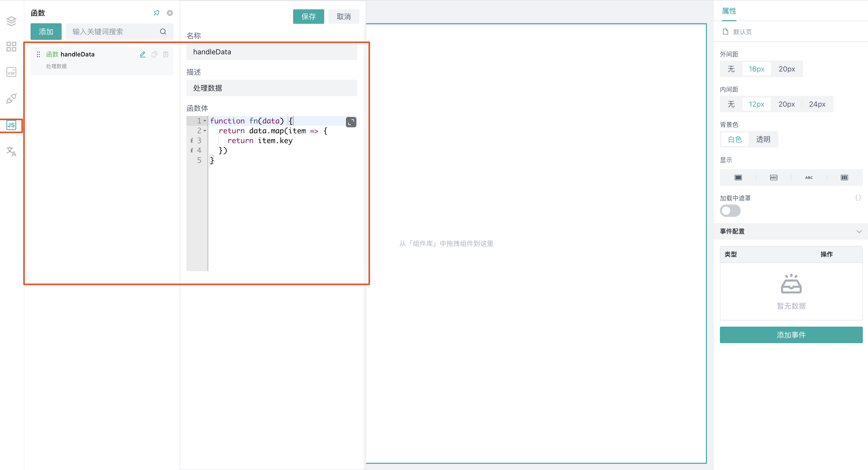868x470 pixels.
Task: Save the function
Action: [x=308, y=17]
